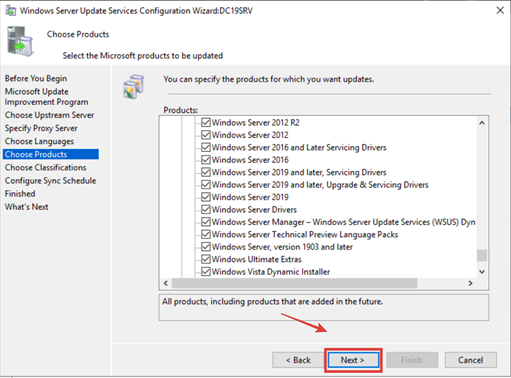Toggle Windows Server 2019 and later, Servicing Drivers
Viewport: 511px width, 378px height.
[206, 172]
